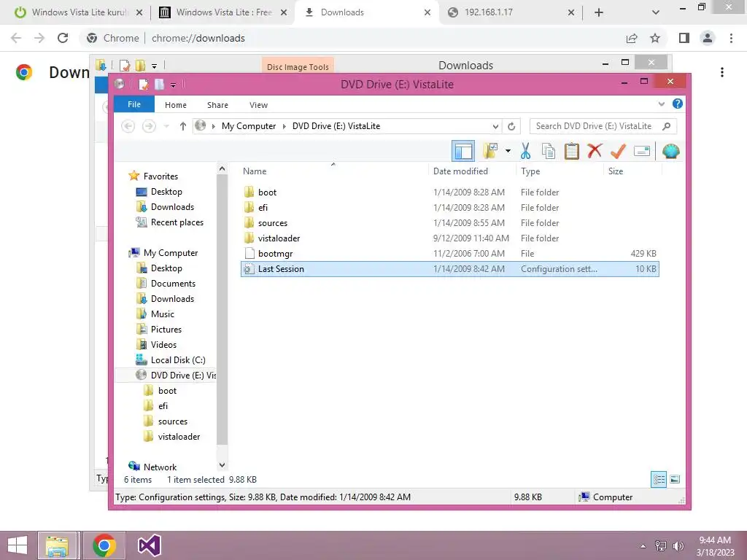Select the vistaloader folder in file list
This screenshot has width=747, height=560.
tap(450, 238)
